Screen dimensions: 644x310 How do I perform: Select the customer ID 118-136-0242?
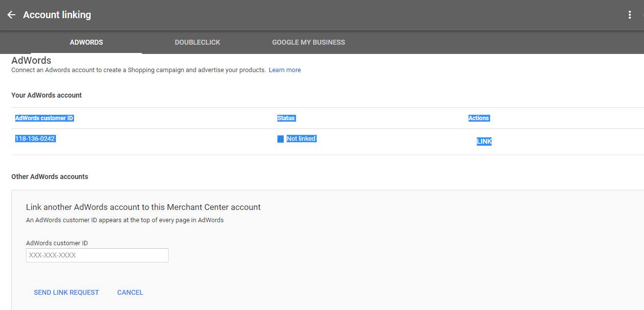(35, 139)
